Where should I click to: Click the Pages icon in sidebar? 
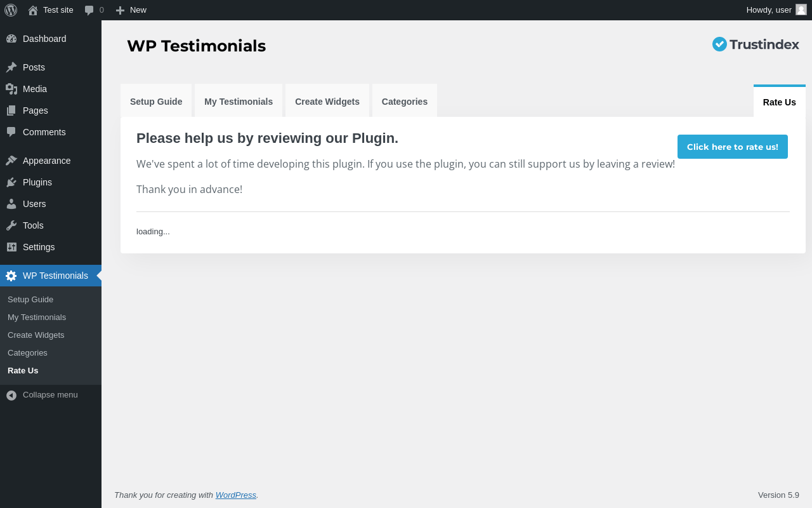pos(11,110)
